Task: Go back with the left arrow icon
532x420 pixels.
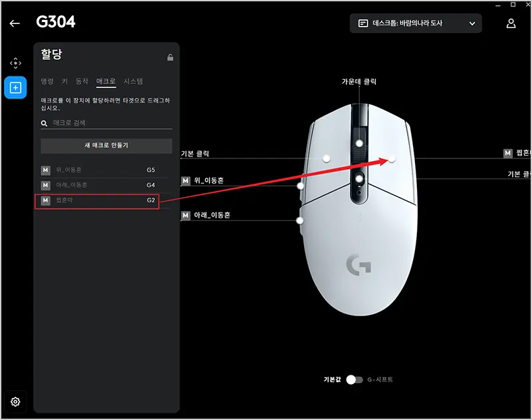Action: [x=15, y=23]
